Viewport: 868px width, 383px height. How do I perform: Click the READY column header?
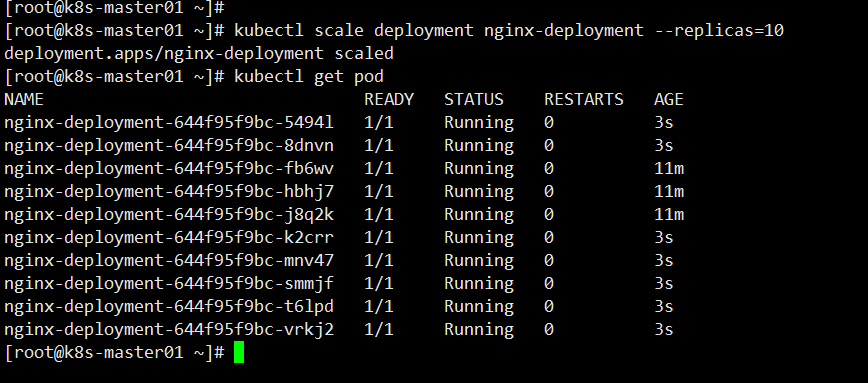coord(389,99)
